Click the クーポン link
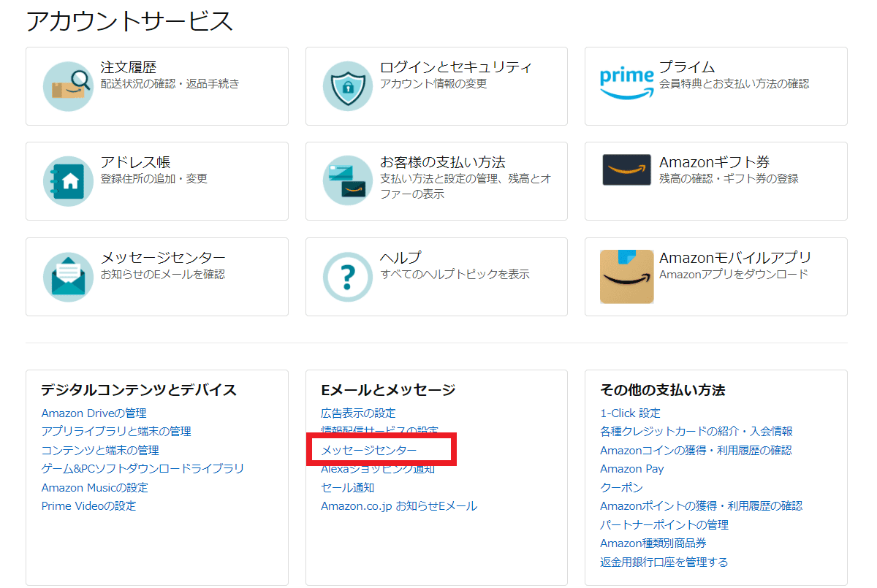The width and height of the screenshot is (877, 588). click(x=621, y=487)
